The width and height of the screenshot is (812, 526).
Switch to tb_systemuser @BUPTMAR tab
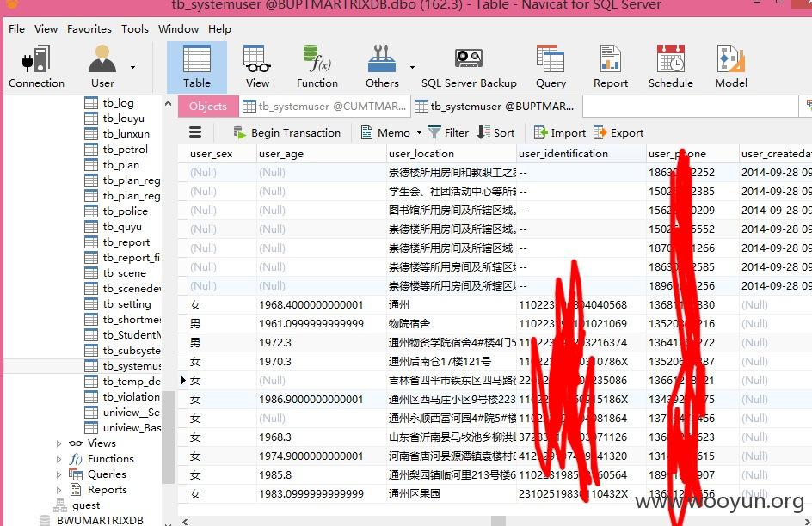tap(496, 106)
